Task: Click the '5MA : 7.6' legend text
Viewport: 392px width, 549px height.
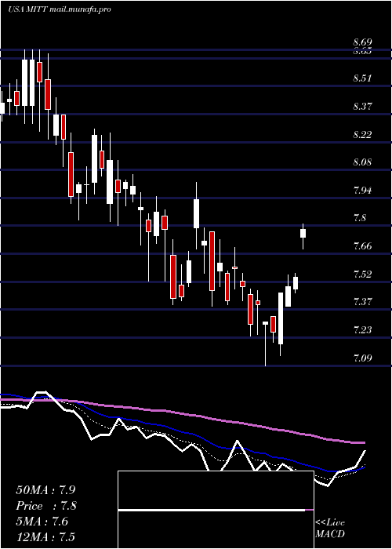Action: click(x=42, y=522)
